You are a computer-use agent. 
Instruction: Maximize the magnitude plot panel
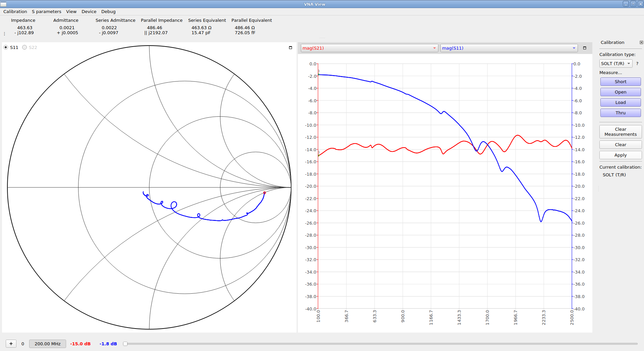(585, 48)
